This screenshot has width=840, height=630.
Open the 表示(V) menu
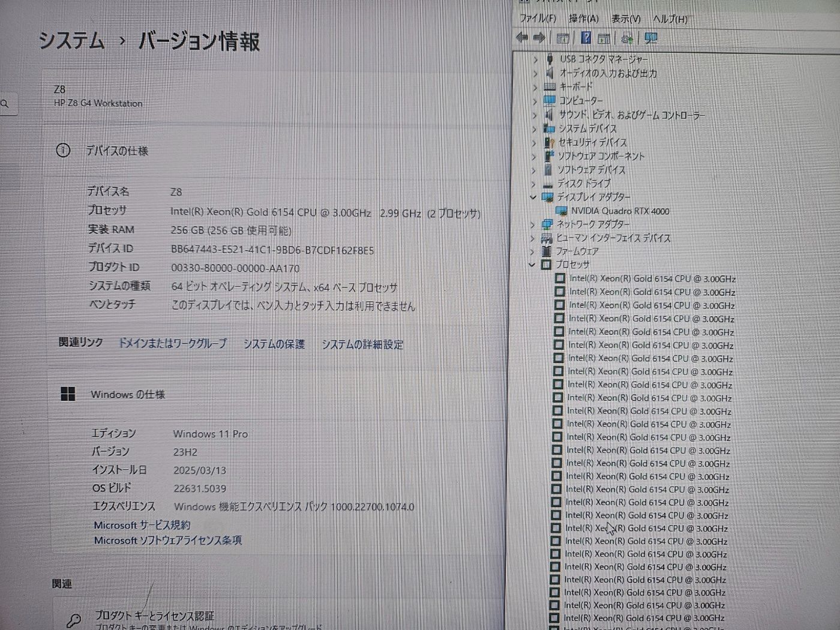tap(626, 19)
